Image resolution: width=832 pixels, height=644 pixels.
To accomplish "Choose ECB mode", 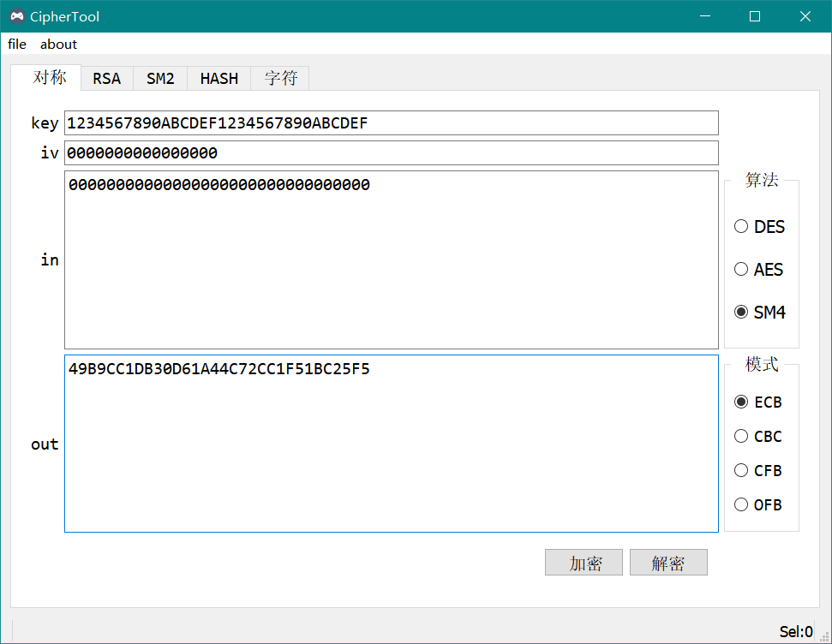I will pyautogui.click(x=758, y=402).
